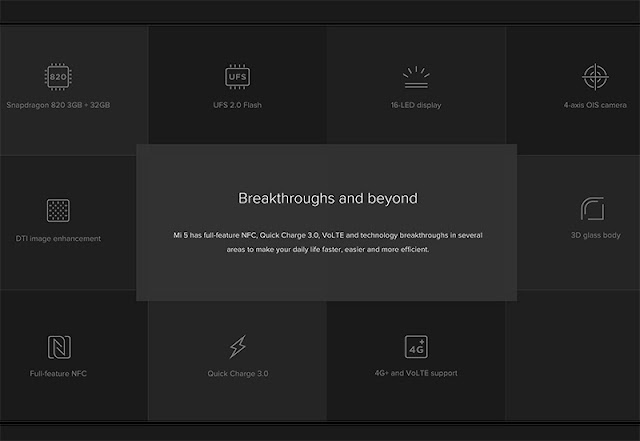Select the Quick Charge lightning bolt icon
This screenshot has width=640, height=441.
238,347
